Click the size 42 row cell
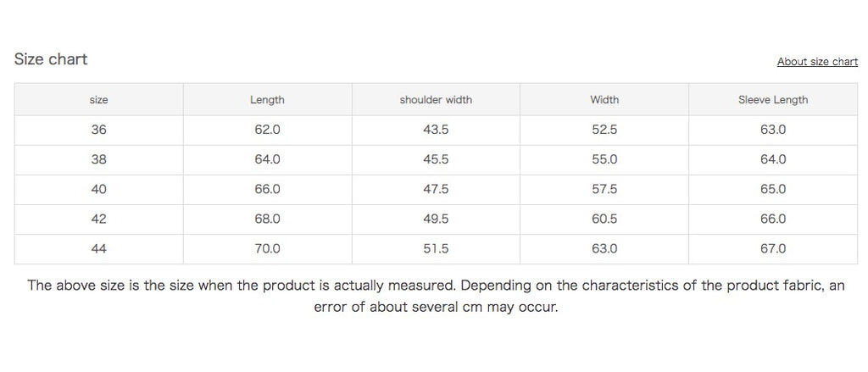The image size is (868, 372). pos(99,219)
